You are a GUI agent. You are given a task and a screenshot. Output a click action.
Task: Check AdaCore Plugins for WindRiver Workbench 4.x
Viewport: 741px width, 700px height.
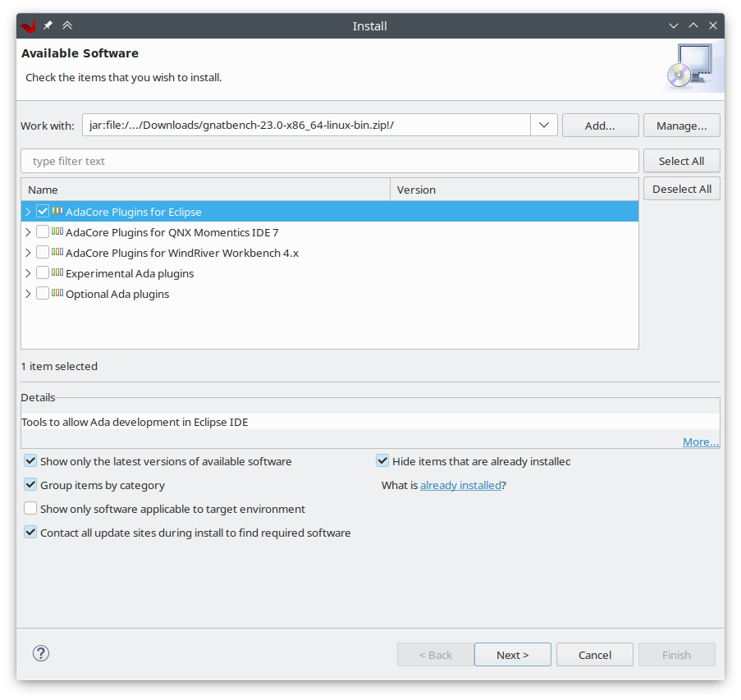pos(43,252)
